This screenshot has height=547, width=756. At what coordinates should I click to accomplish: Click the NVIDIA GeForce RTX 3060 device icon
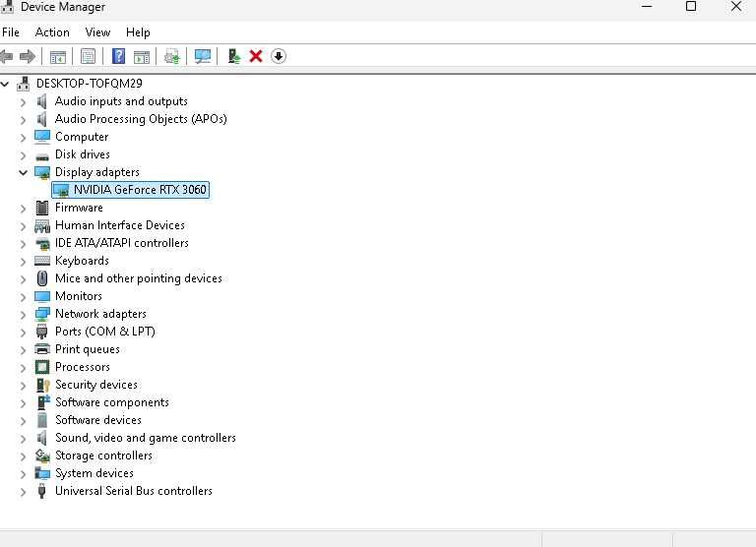coord(61,190)
